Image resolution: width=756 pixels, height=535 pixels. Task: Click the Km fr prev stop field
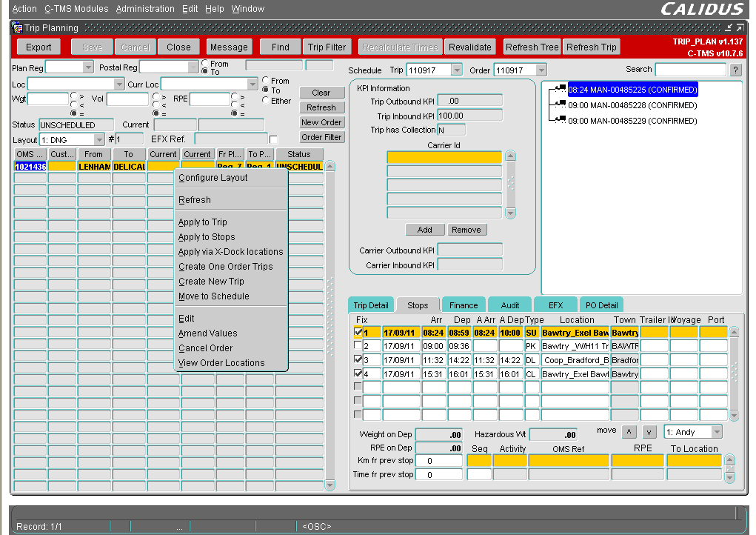439,461
